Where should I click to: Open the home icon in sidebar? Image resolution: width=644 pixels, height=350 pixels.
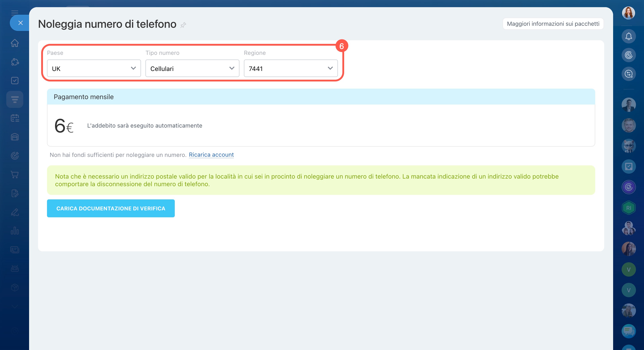point(15,43)
